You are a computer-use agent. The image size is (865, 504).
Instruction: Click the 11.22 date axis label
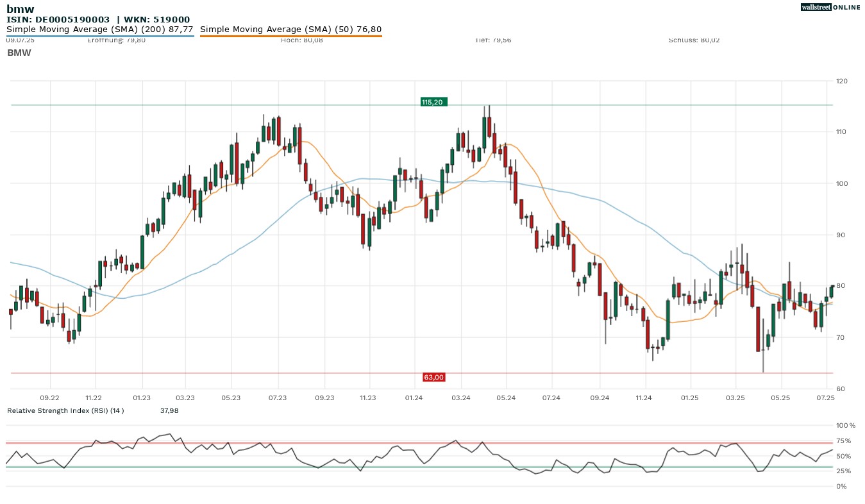[94, 398]
